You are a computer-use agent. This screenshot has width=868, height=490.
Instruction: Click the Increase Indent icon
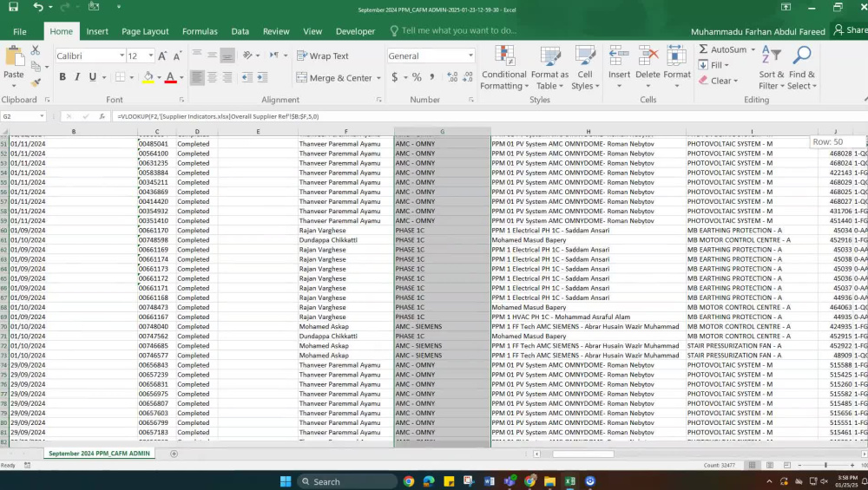coord(262,77)
